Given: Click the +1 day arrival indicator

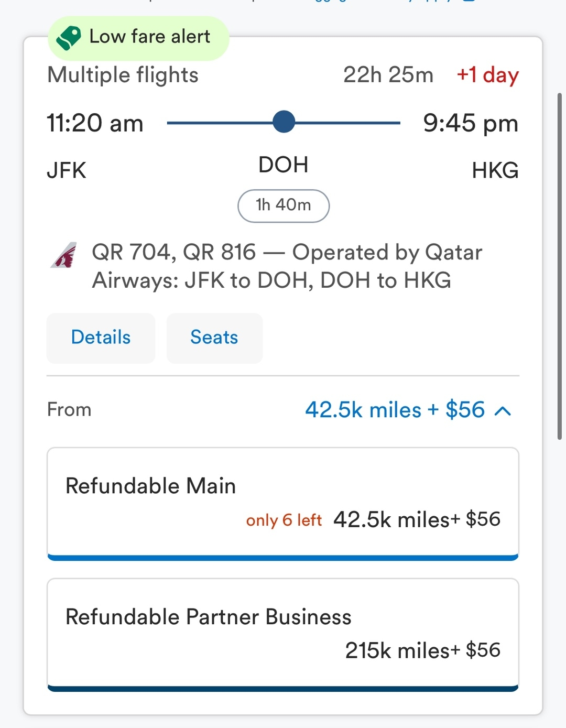Looking at the screenshot, I should point(488,75).
